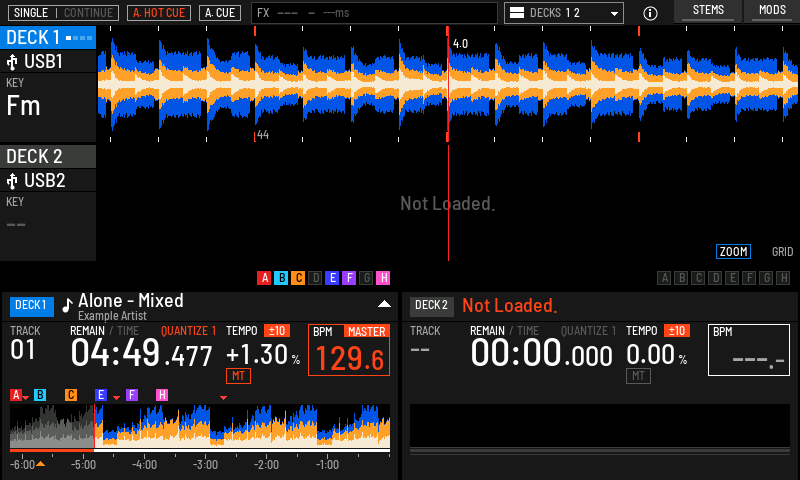This screenshot has height=480, width=800.
Task: Jump to hot cue B marker on overview
Action: (40, 395)
